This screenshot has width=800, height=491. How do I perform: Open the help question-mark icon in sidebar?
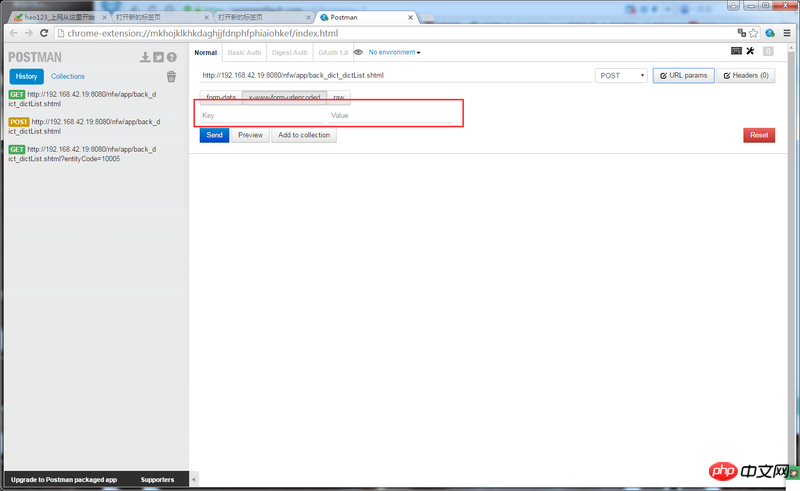(x=172, y=57)
